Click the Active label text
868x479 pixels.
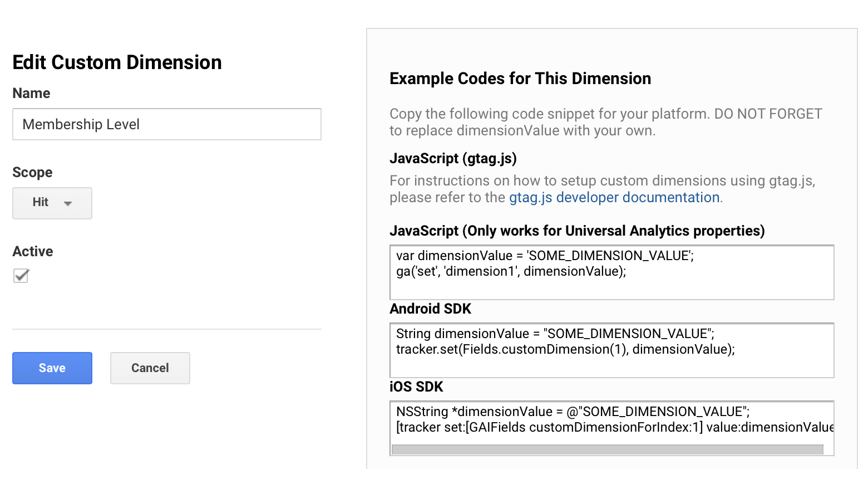(x=33, y=252)
